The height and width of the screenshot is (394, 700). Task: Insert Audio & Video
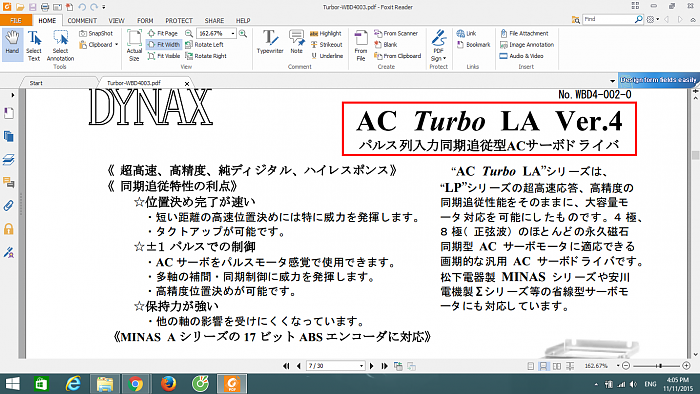521,56
